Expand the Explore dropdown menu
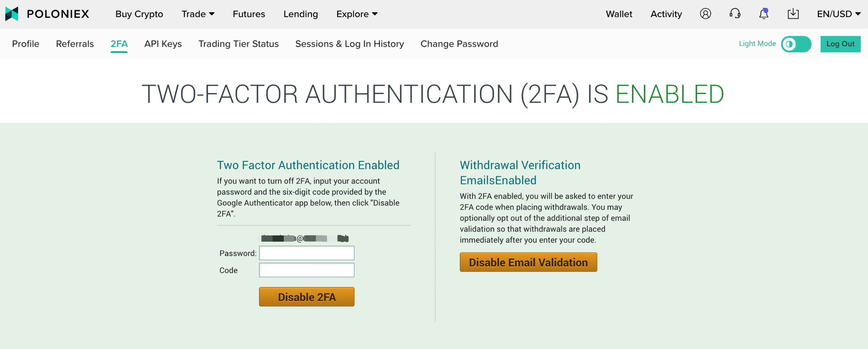Image resolution: width=868 pixels, height=349 pixels. point(357,14)
